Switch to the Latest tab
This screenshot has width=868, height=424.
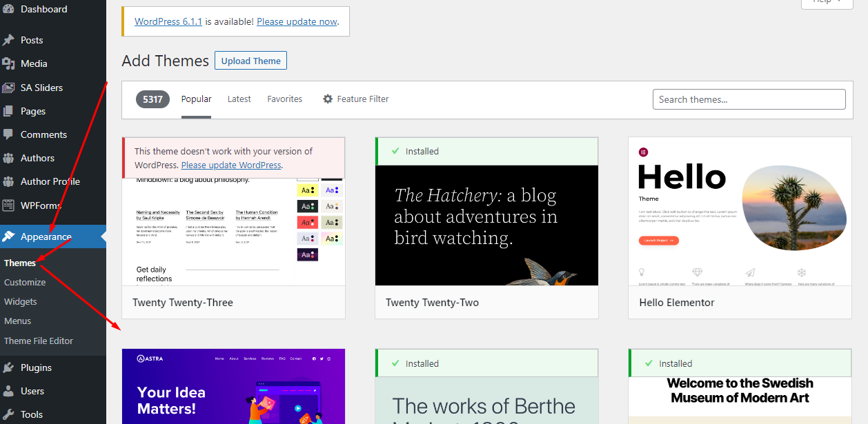click(239, 99)
